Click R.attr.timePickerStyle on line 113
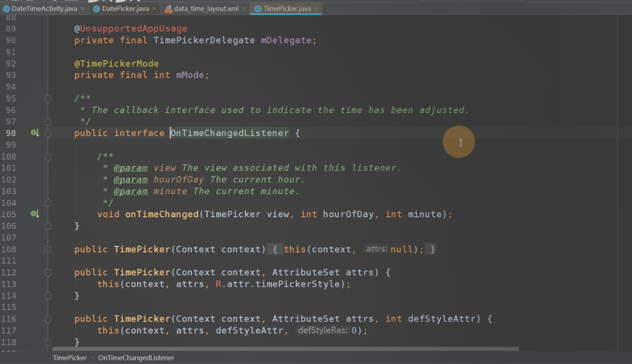The height and width of the screenshot is (364, 632). click(x=277, y=284)
